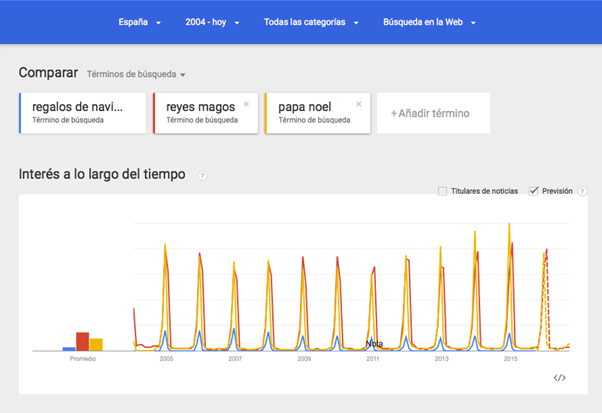Select the reyes magos search term card
Screen dimensions: 602x413
pos(206,113)
